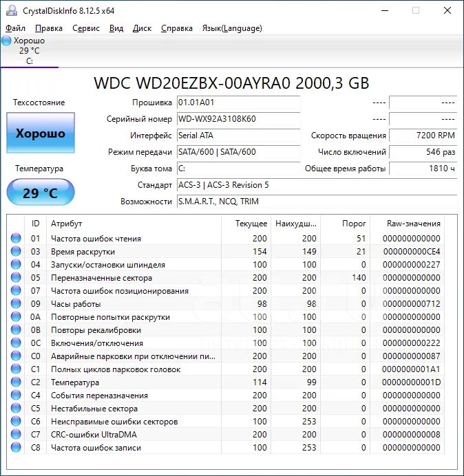The height and width of the screenshot is (476, 464).
Task: Click the CrystalDiskInfo app icon in title bar
Action: click(12, 10)
